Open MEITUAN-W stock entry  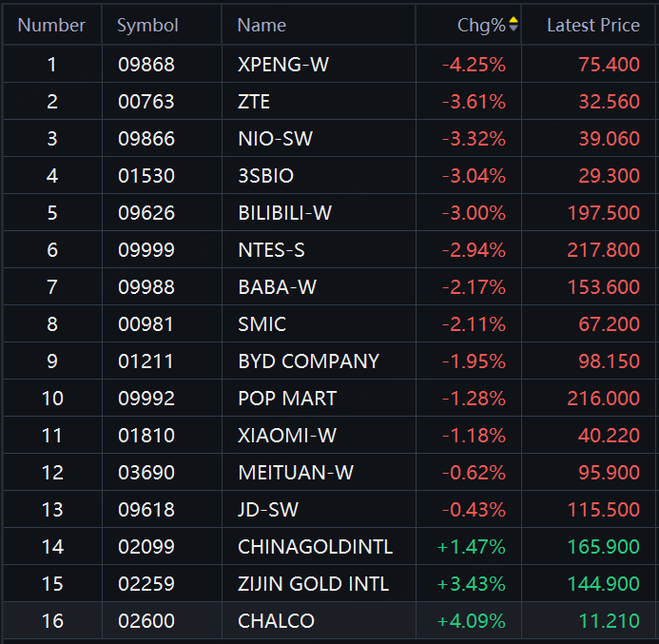[295, 473]
